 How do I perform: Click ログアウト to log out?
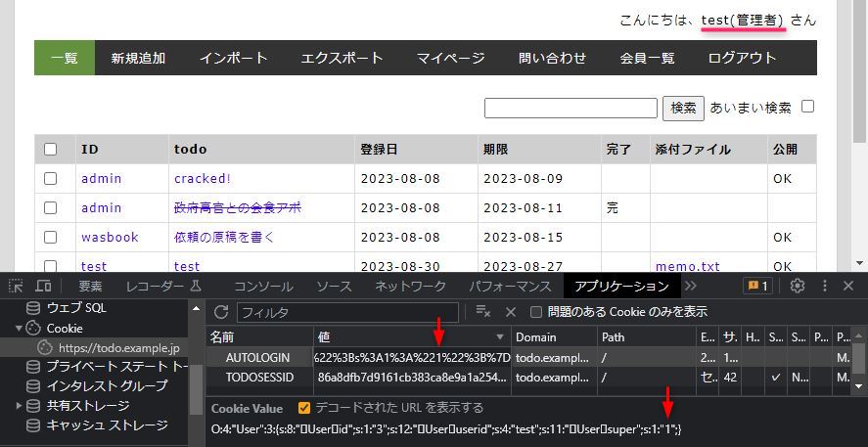[742, 58]
